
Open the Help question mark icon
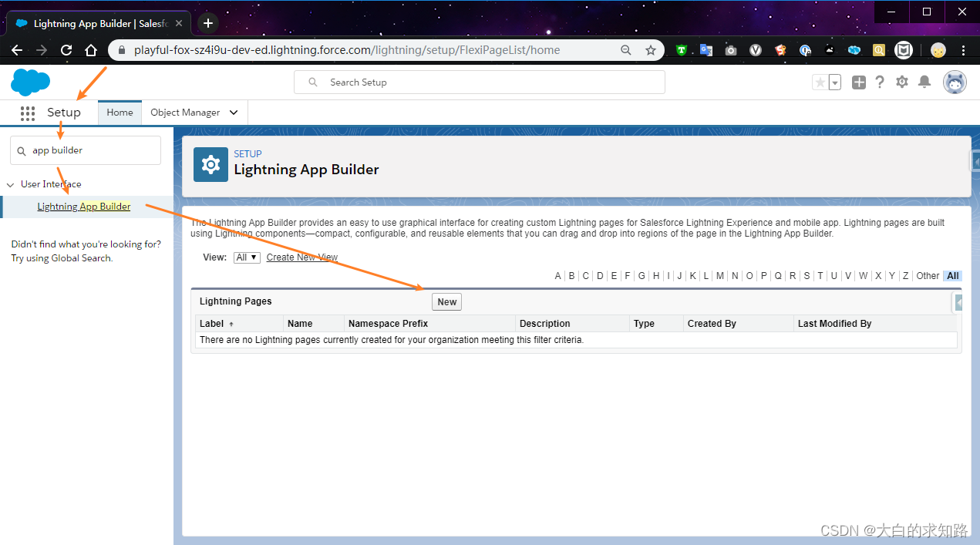coord(880,82)
